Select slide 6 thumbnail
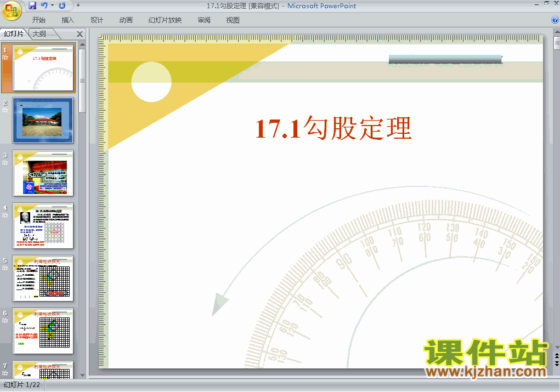Screen dimensions: 560x392 coord(43,331)
